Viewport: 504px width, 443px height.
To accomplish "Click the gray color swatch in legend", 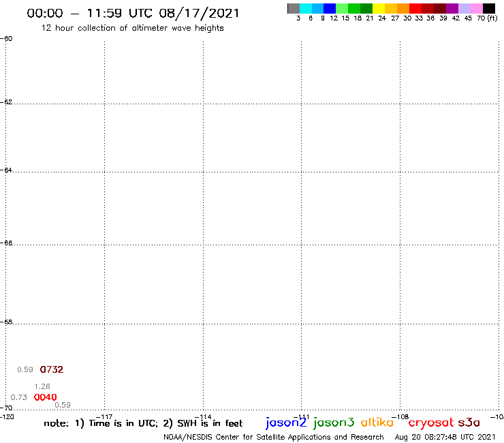I will (x=294, y=8).
